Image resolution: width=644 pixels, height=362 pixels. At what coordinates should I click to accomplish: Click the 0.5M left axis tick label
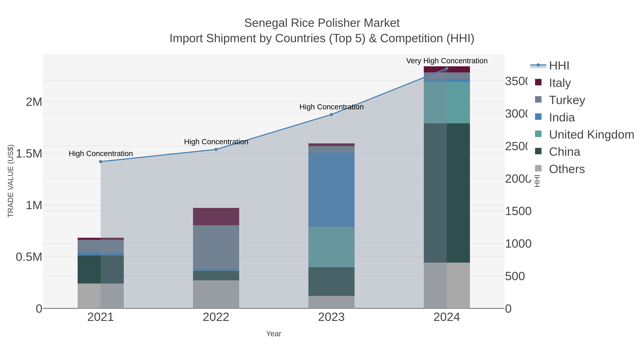coord(29,257)
